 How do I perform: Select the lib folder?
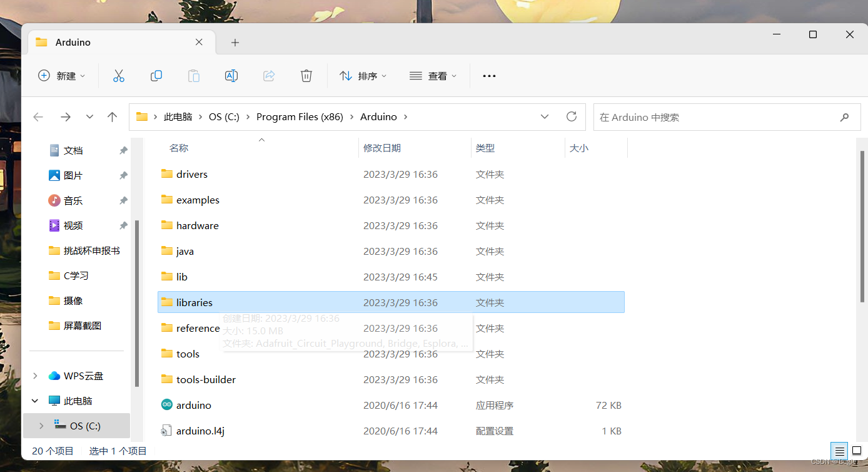point(391,277)
